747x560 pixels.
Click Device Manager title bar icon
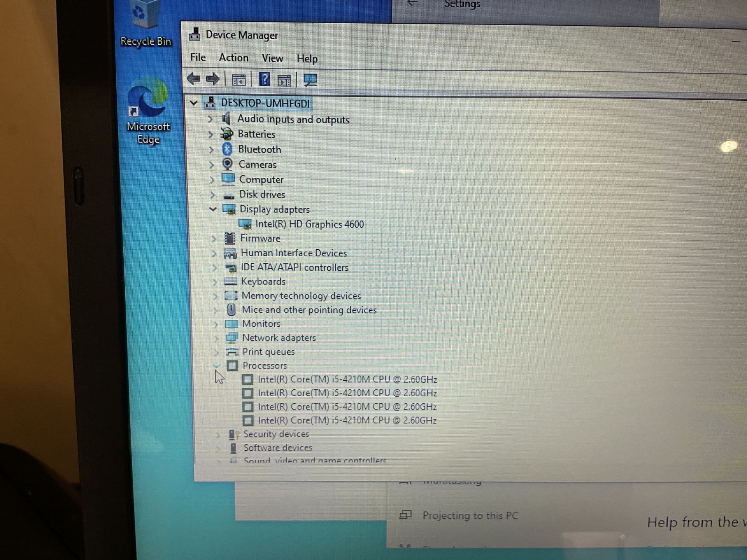(195, 34)
